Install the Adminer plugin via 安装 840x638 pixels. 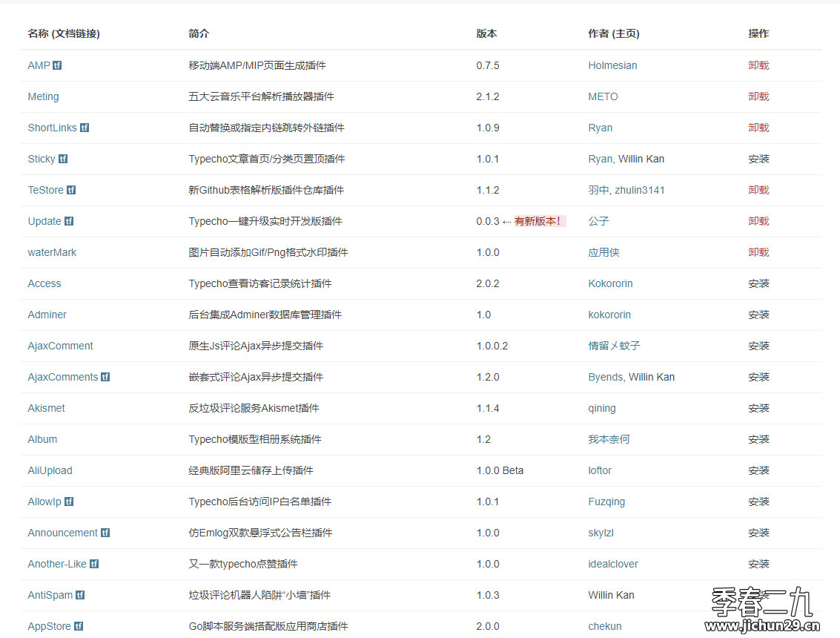[758, 314]
